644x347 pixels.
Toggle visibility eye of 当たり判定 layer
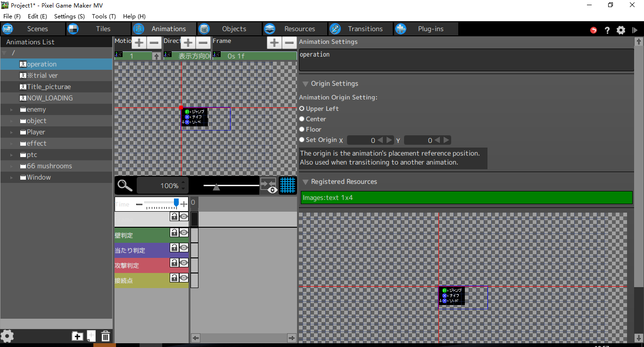click(x=184, y=248)
